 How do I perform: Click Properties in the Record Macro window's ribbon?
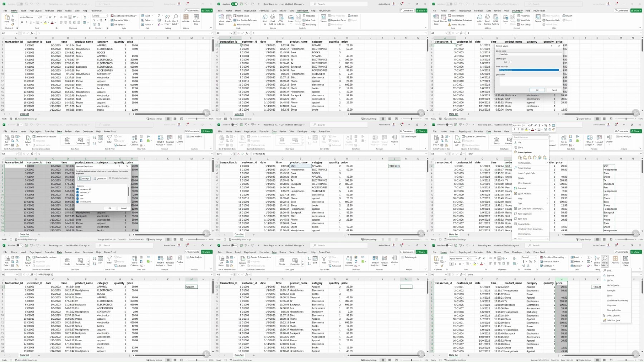coord(523,16)
